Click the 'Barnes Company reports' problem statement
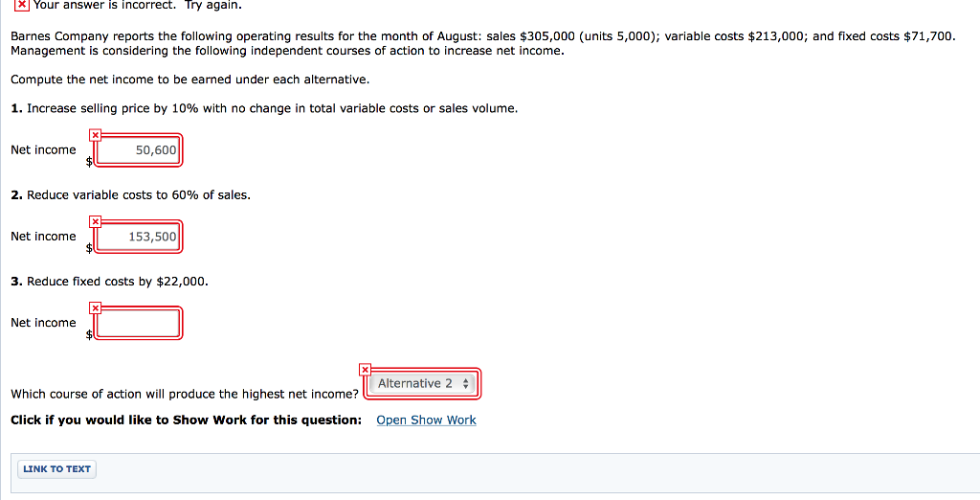The width and height of the screenshot is (980, 500). point(483,43)
